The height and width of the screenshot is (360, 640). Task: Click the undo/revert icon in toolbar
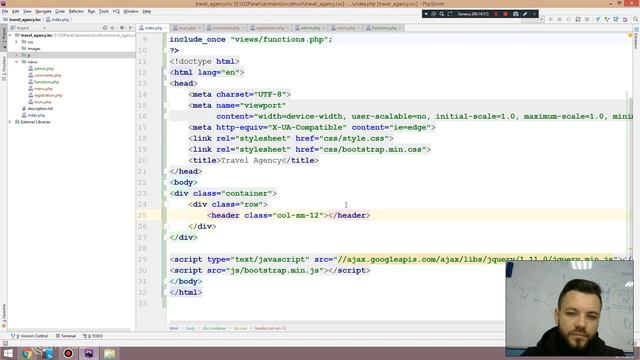tap(625, 20)
